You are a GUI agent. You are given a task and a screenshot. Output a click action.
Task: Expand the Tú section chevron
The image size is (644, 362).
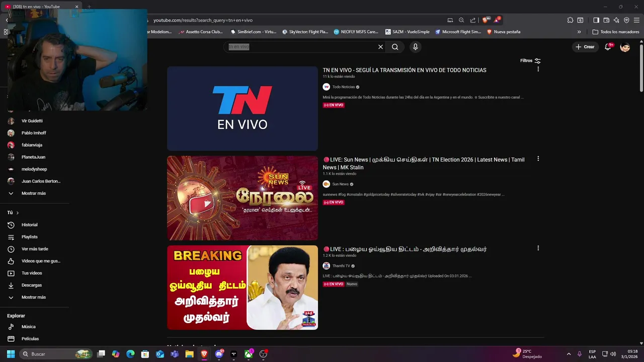17,213
